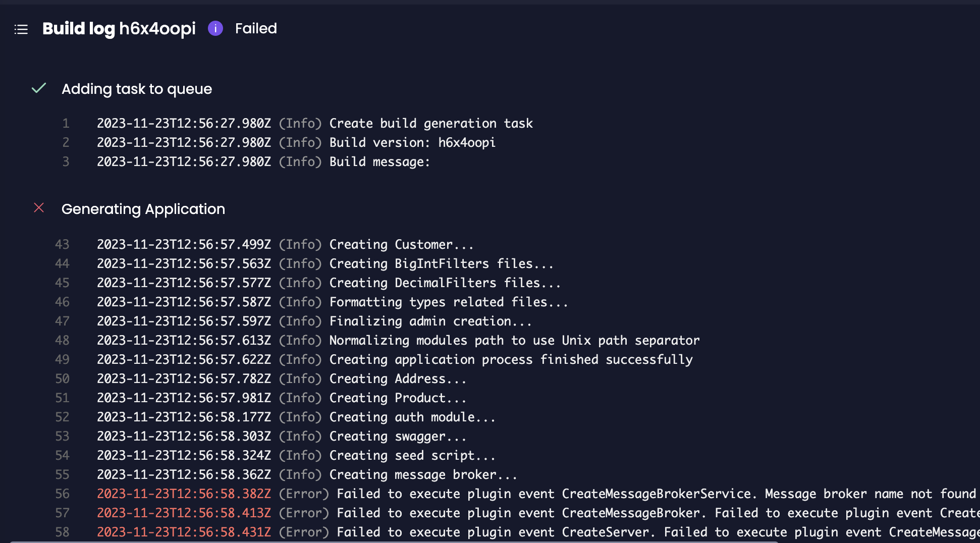Click the hamburger icon in the top-left corner
The width and height of the screenshot is (980, 543).
click(x=21, y=29)
